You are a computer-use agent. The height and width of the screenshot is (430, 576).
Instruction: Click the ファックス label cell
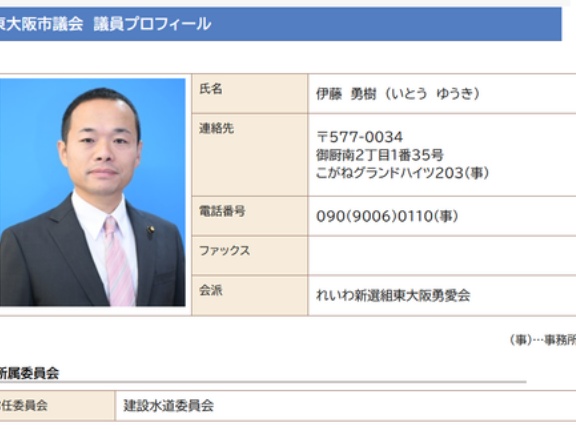pos(250,256)
